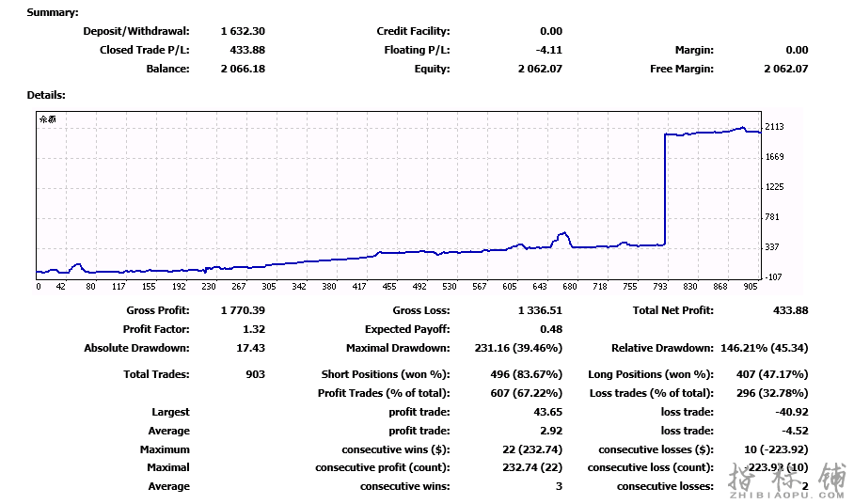Screen dimensions: 854x504
Task: Click the 'Summary:' heading
Action: pyautogui.click(x=53, y=12)
